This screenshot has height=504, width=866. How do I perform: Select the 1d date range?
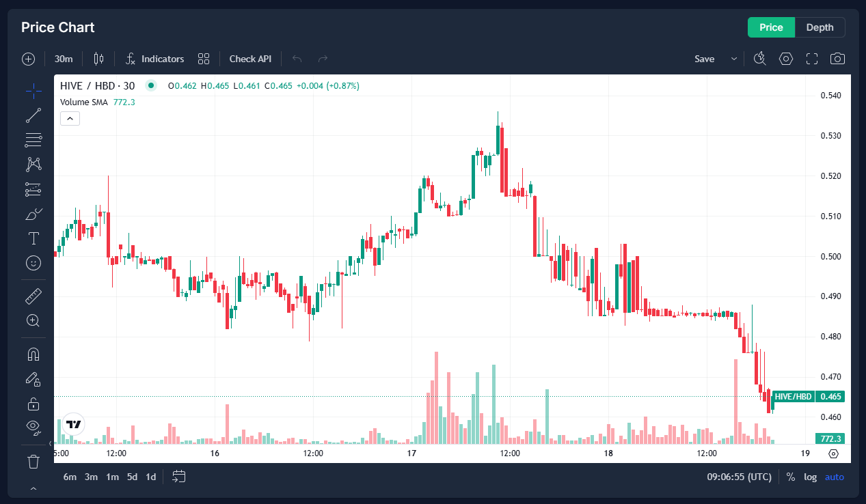(151, 477)
